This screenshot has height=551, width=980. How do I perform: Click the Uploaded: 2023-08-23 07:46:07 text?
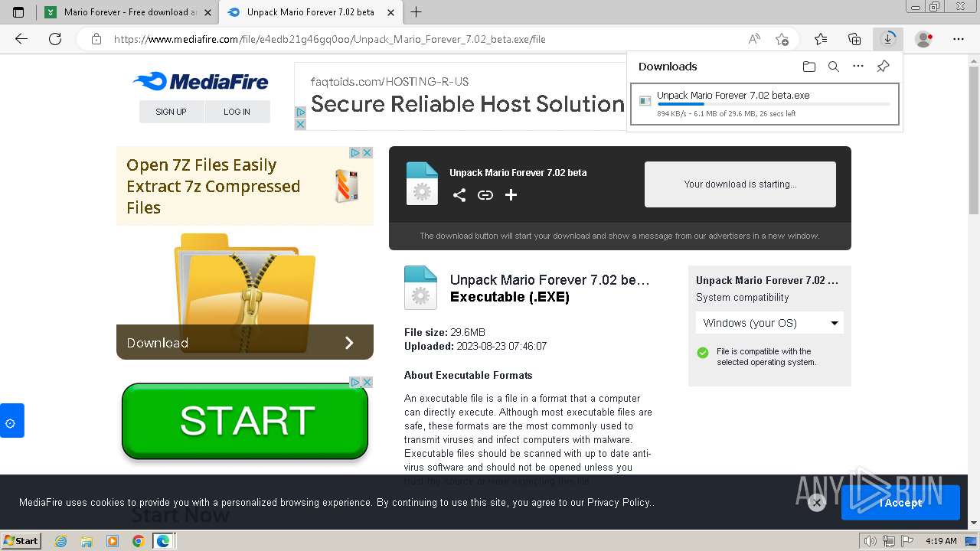pos(475,346)
